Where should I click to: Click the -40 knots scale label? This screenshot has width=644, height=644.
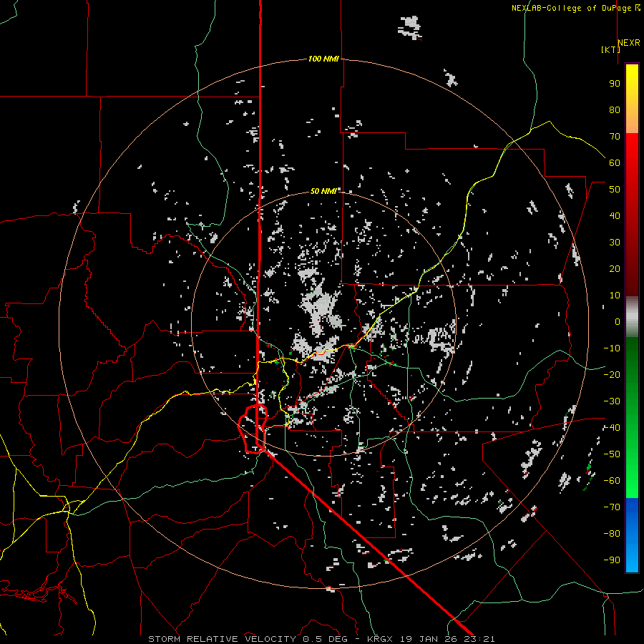pyautogui.click(x=612, y=428)
